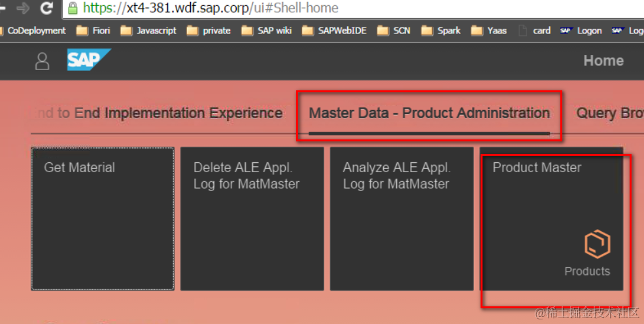This screenshot has height=324, width=644.
Task: Open the SAP wiki bookmark folder
Action: coord(267,30)
